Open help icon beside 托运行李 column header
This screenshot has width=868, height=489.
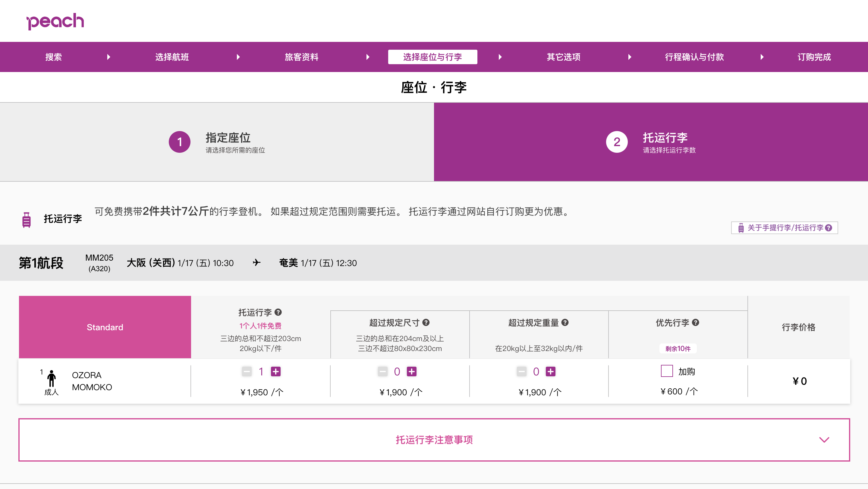(278, 312)
